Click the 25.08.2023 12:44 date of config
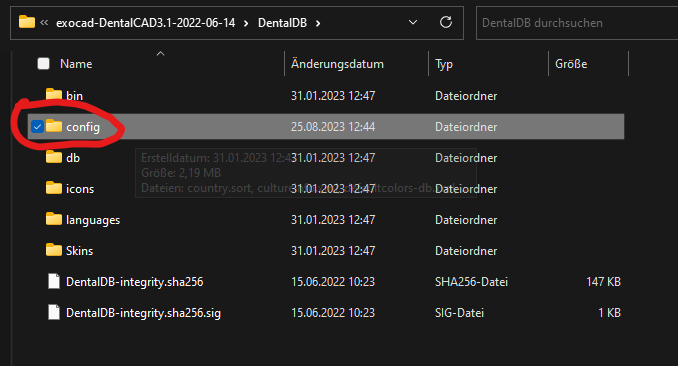 coord(333,127)
